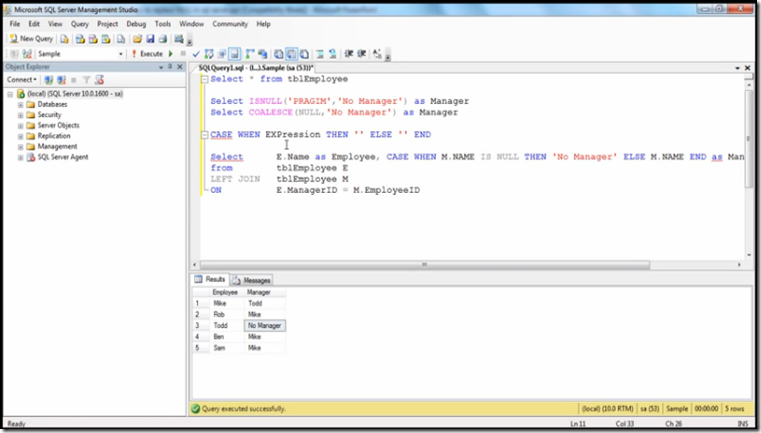Open the Connect dropdown in Object Explorer
This screenshot has height=433, width=761.
click(x=21, y=80)
